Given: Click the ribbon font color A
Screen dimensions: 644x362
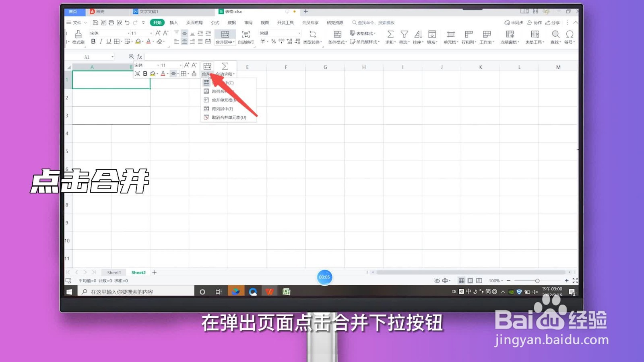Looking at the screenshot, I should click(149, 41).
